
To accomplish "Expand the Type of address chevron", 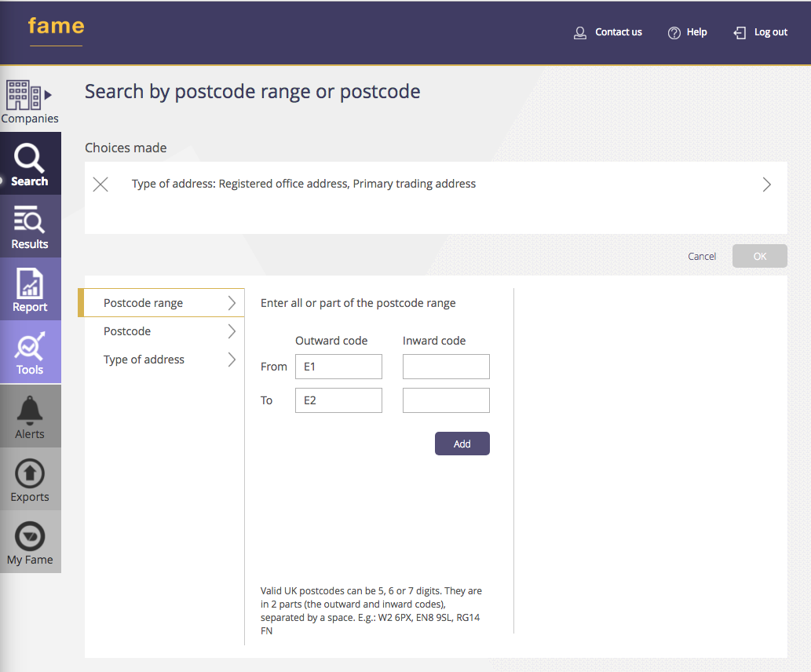I will [232, 360].
